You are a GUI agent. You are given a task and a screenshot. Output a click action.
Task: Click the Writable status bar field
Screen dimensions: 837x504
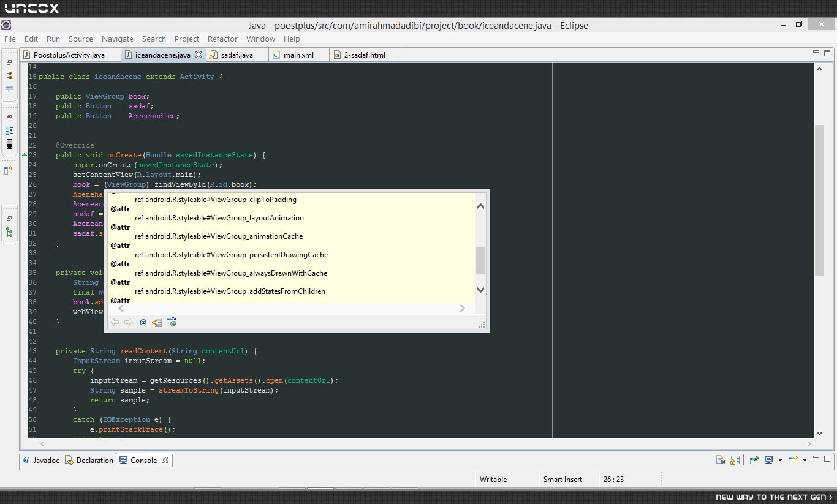(506, 480)
